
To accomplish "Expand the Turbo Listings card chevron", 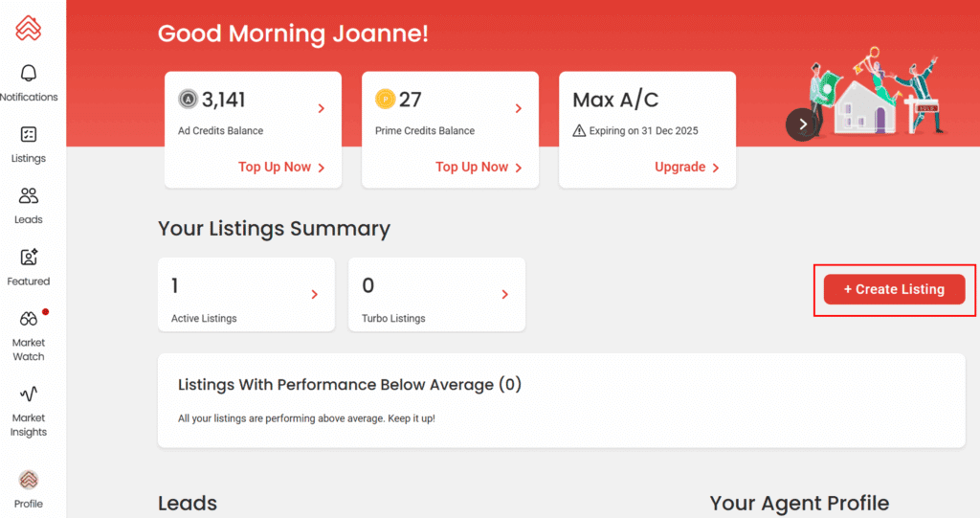I will click(x=505, y=295).
